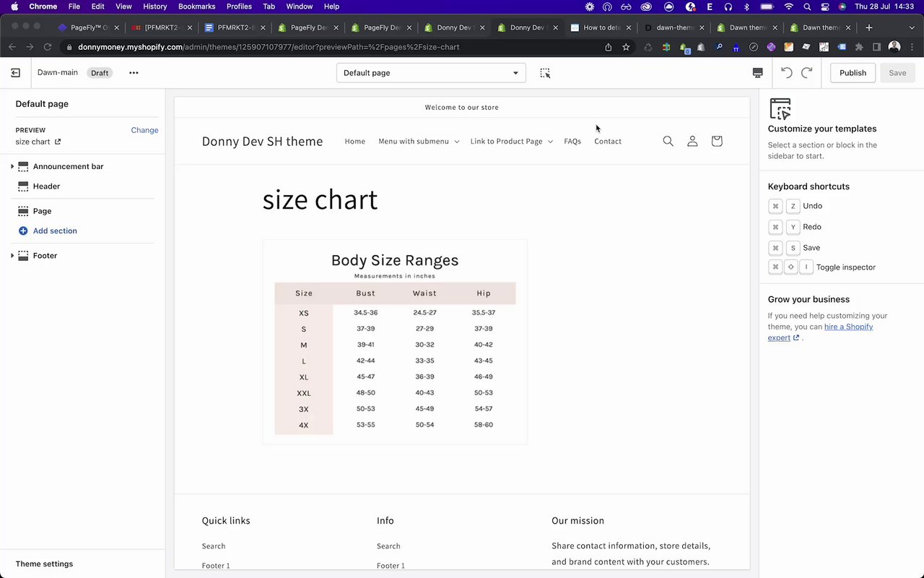The height and width of the screenshot is (578, 924).
Task: Click the size chart image in preview
Action: coord(395,342)
